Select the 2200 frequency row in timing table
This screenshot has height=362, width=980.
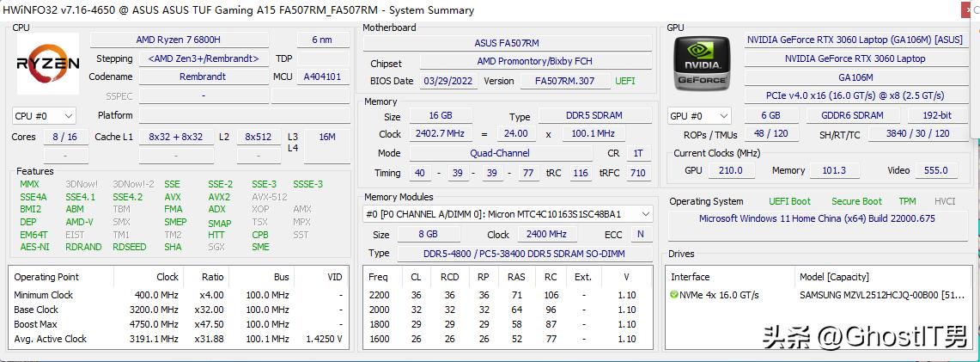click(378, 295)
